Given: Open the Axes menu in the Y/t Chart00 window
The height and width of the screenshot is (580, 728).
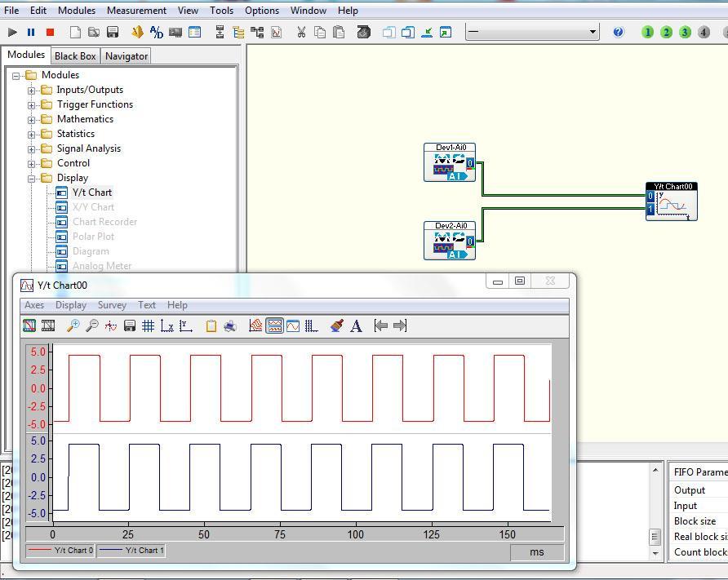Looking at the screenshot, I should [x=34, y=305].
